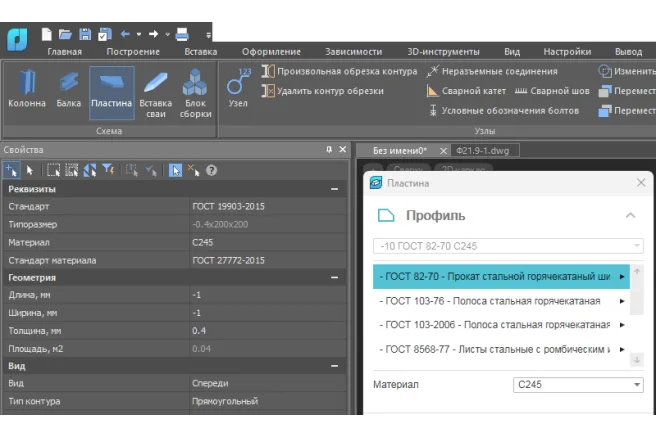This screenshot has height=436, width=656.
Task: Click the Узел (node) icon
Action: pos(238,88)
